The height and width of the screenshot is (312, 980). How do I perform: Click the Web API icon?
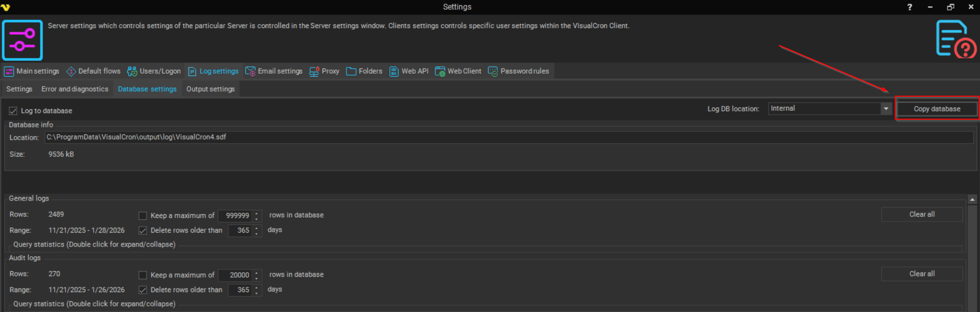394,72
